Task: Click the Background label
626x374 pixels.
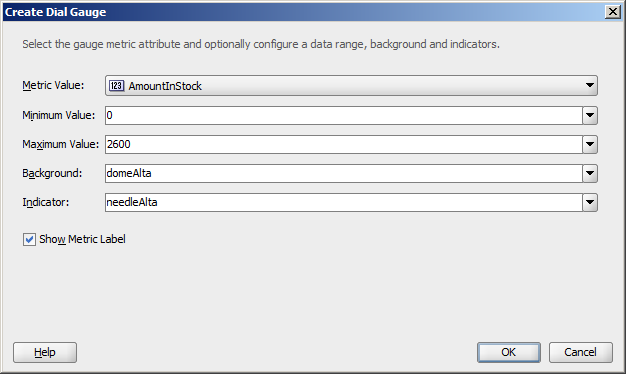Action: click(52, 173)
